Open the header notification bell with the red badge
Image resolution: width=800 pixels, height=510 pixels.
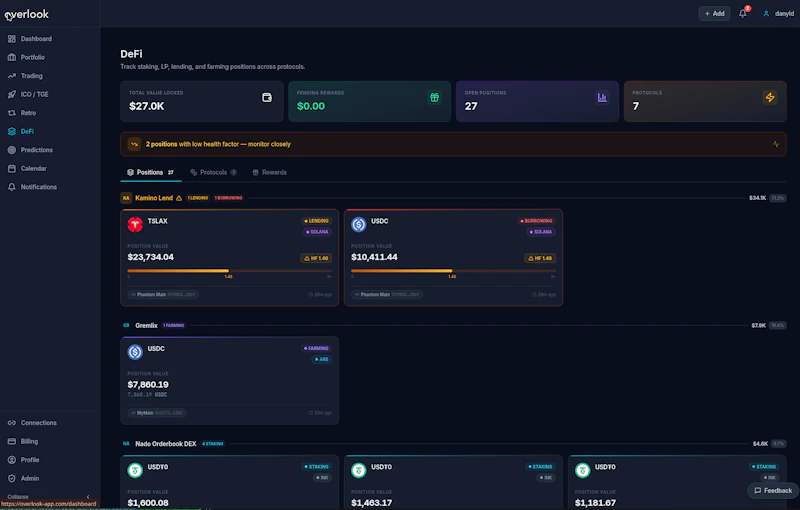[x=743, y=14]
